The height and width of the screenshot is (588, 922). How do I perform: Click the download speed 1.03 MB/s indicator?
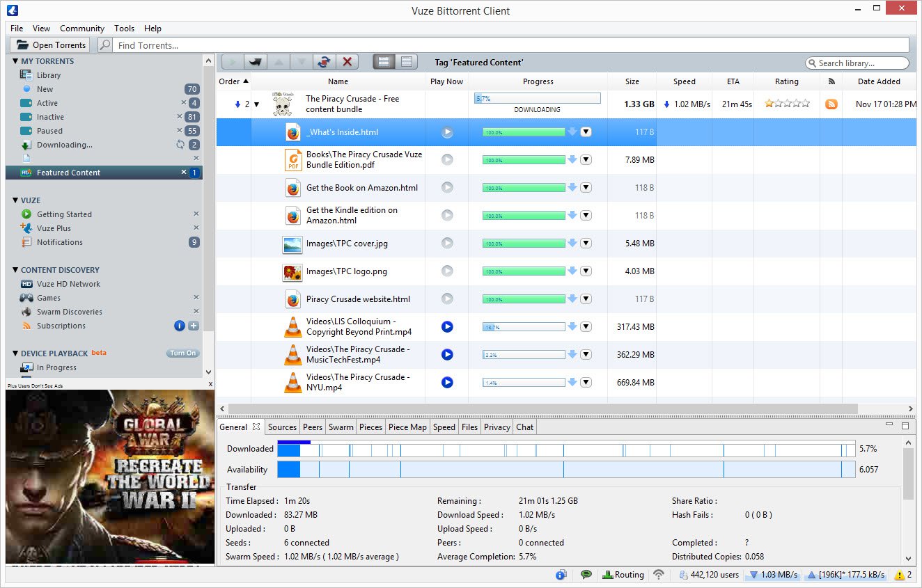click(773, 575)
